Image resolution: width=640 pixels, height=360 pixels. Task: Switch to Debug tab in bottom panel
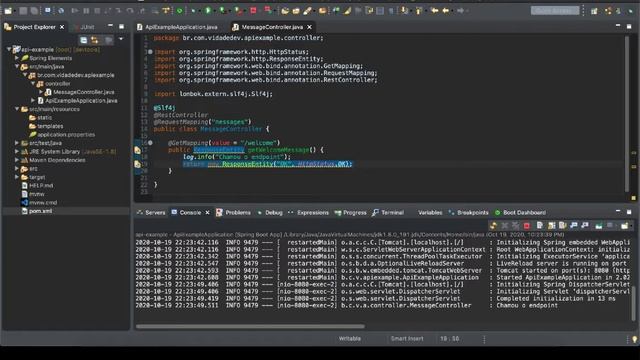coord(270,213)
